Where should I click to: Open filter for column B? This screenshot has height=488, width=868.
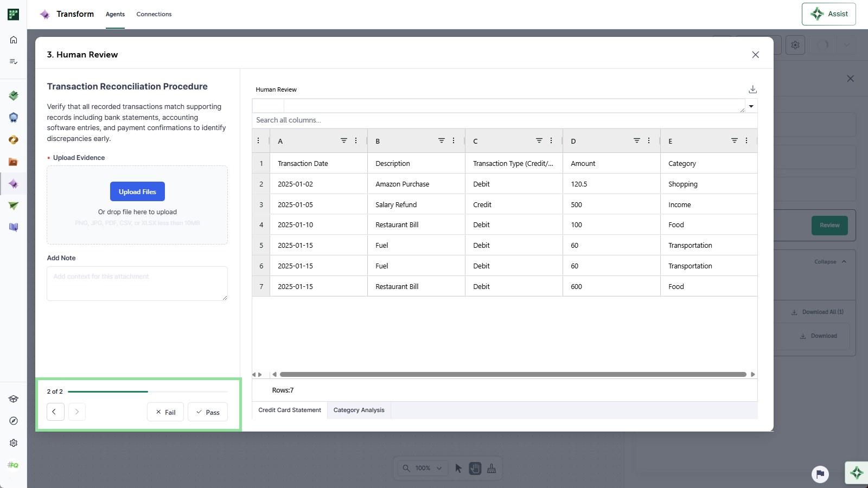(x=442, y=140)
